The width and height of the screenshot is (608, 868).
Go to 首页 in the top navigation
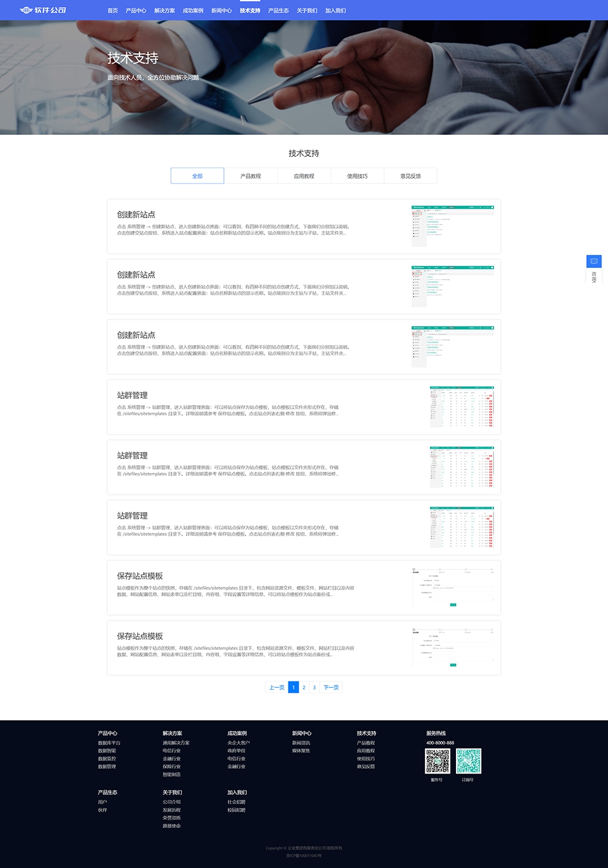113,11
